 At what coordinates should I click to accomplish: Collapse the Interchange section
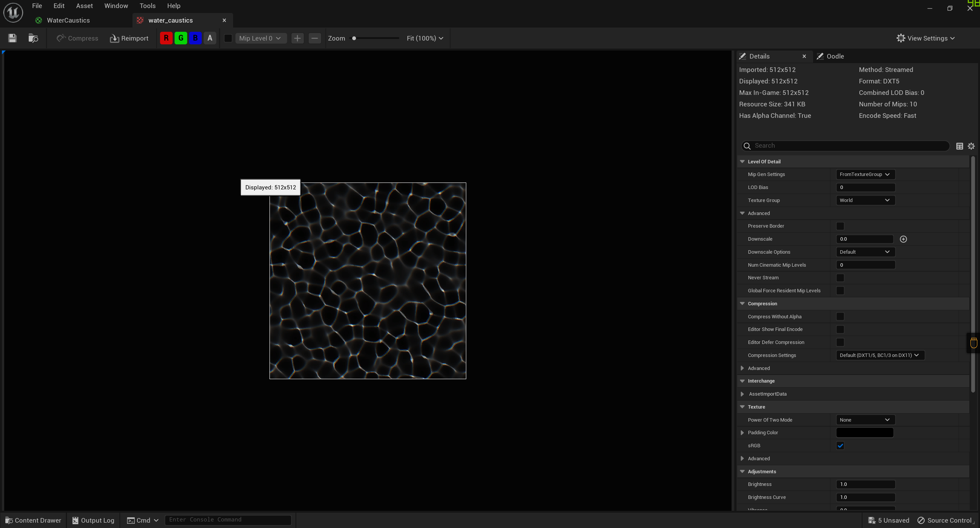tap(743, 381)
